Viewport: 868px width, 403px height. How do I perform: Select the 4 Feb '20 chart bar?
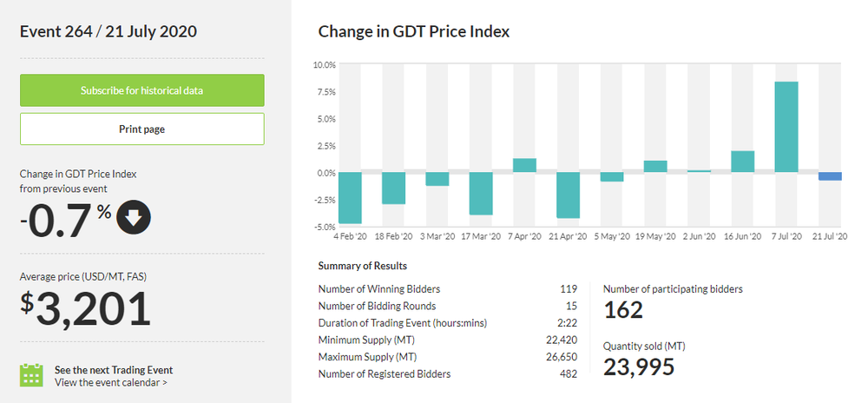pyautogui.click(x=350, y=197)
